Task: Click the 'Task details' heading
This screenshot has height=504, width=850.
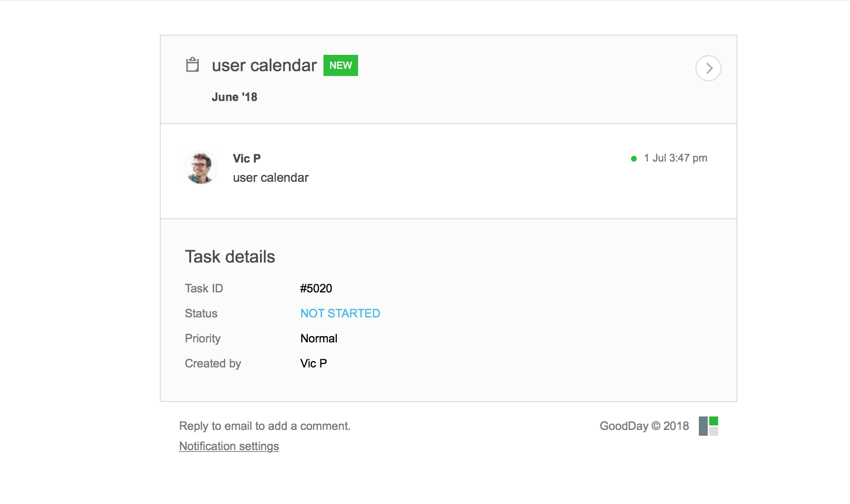Action: click(x=230, y=257)
